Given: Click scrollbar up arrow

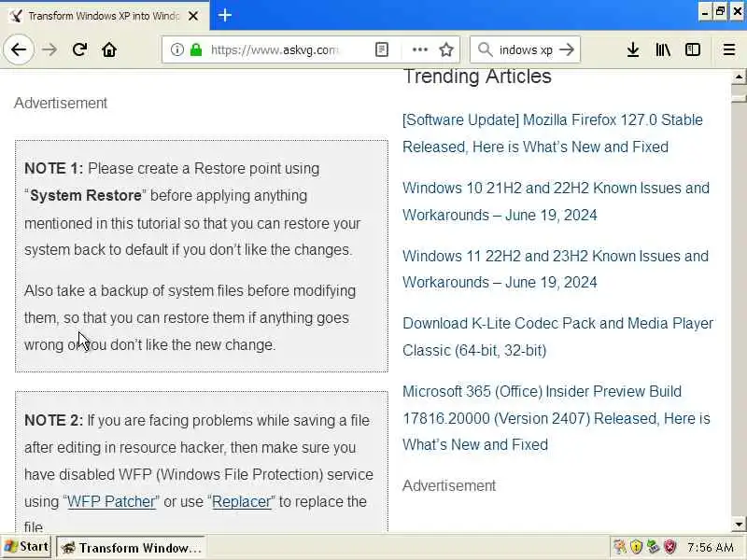Looking at the screenshot, I should coord(739,77).
